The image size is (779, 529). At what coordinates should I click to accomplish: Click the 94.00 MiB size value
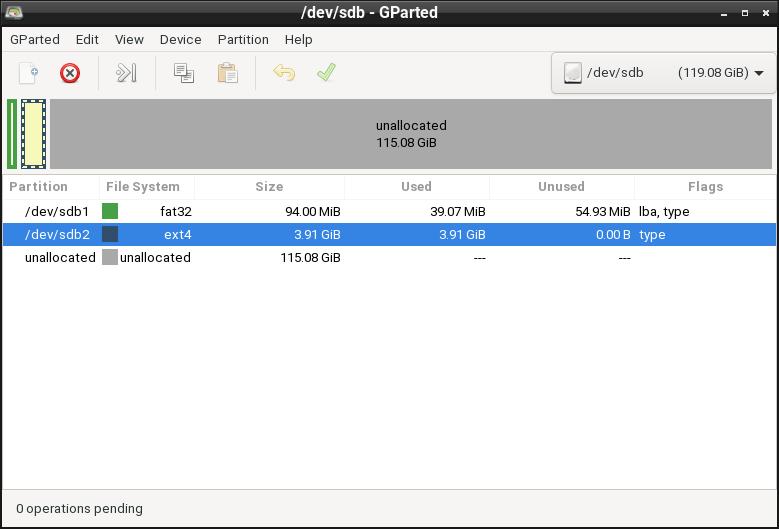(x=313, y=212)
